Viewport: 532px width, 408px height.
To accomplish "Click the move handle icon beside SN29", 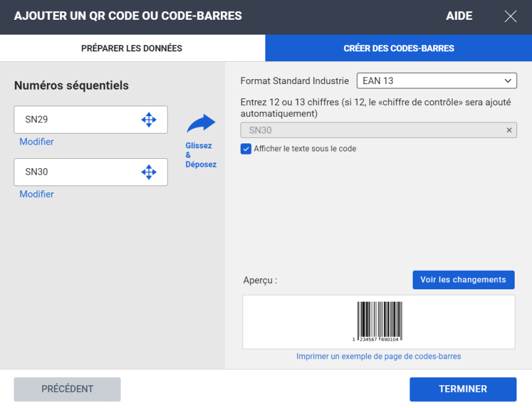I will 149,119.
